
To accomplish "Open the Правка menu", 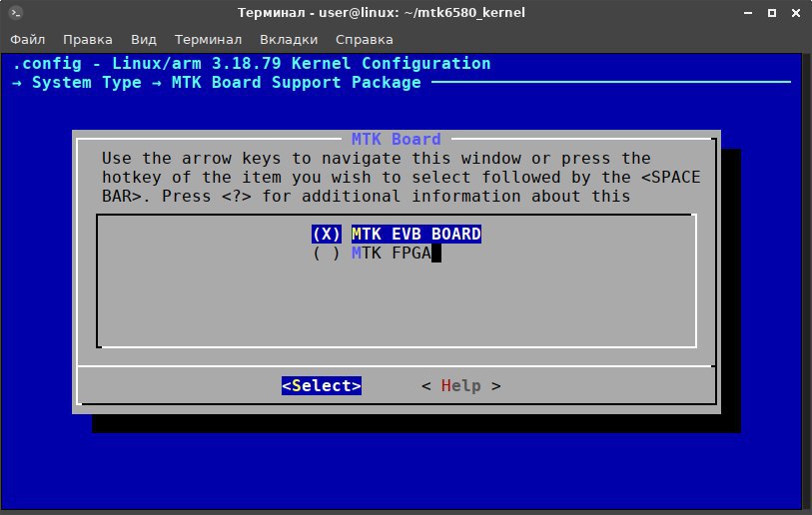I will [88, 40].
